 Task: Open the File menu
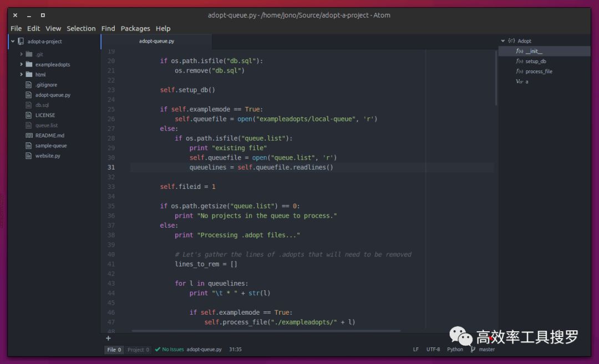click(16, 29)
